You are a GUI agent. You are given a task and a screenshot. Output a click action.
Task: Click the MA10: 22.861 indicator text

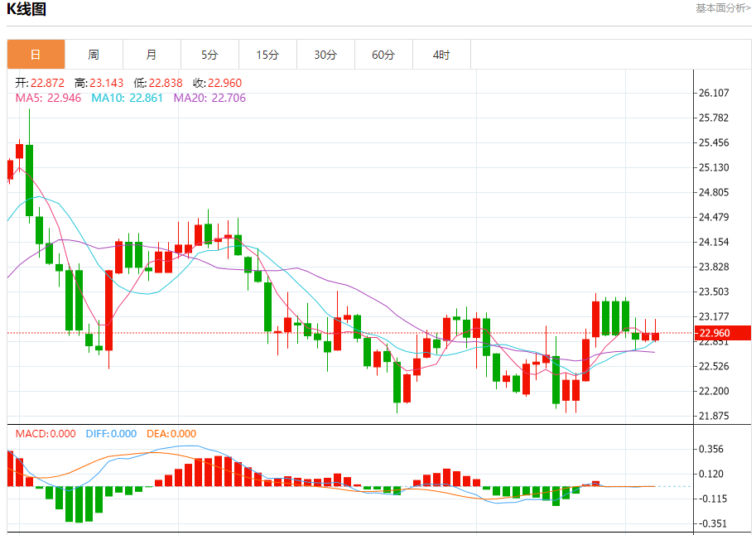(x=128, y=98)
